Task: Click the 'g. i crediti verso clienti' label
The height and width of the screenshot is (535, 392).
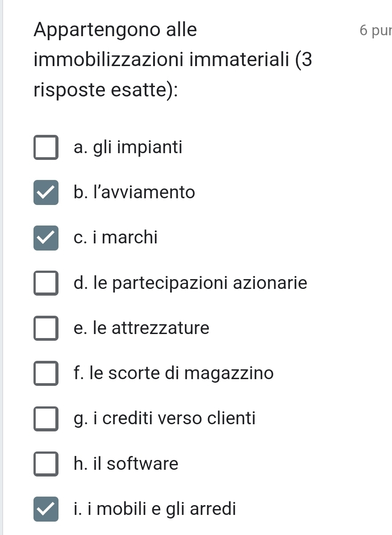Action: tap(164, 418)
